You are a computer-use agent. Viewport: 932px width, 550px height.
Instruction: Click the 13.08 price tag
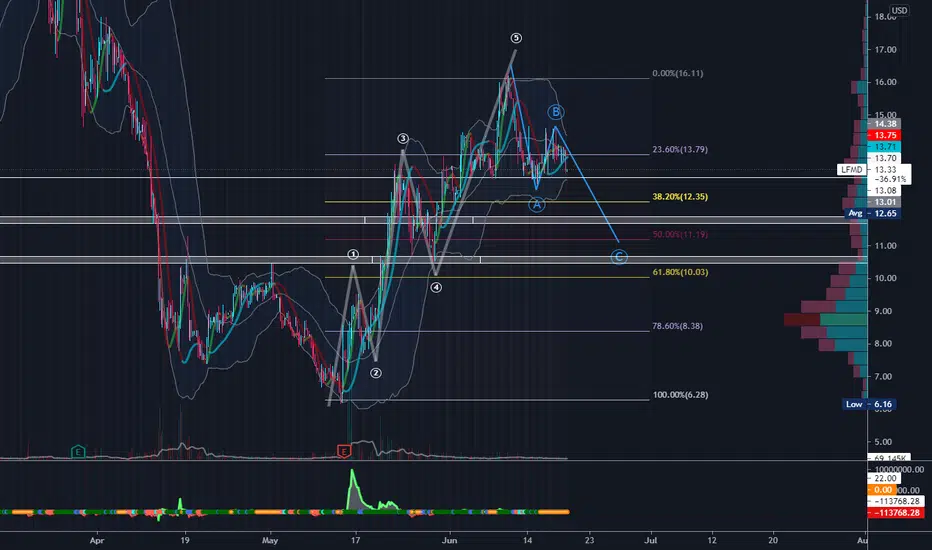pos(884,190)
